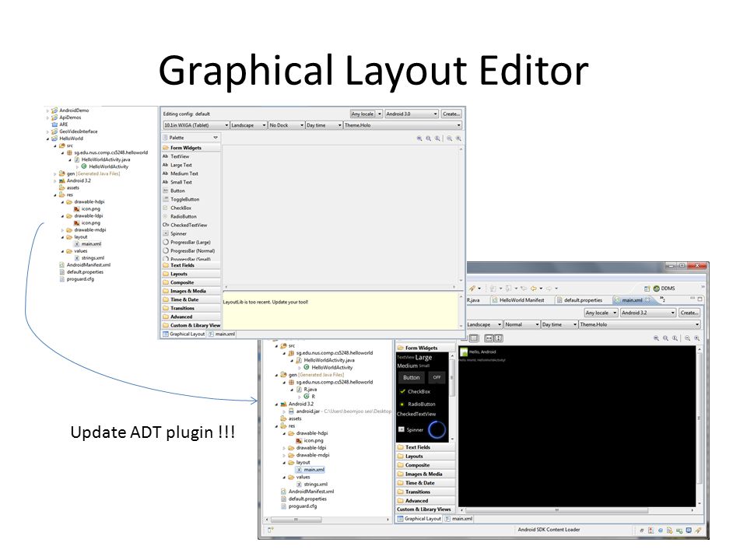Collapse the HelloWorld project node
The width and height of the screenshot is (747, 560).
click(47, 138)
